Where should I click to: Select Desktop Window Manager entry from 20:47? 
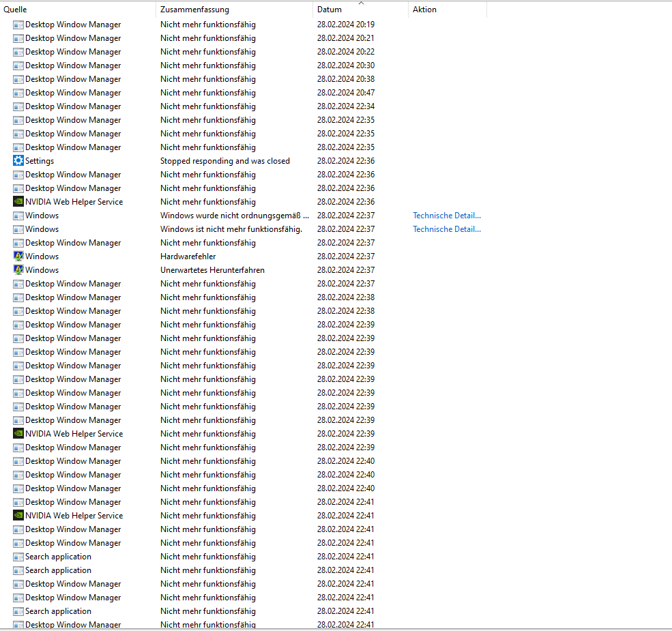(x=73, y=93)
